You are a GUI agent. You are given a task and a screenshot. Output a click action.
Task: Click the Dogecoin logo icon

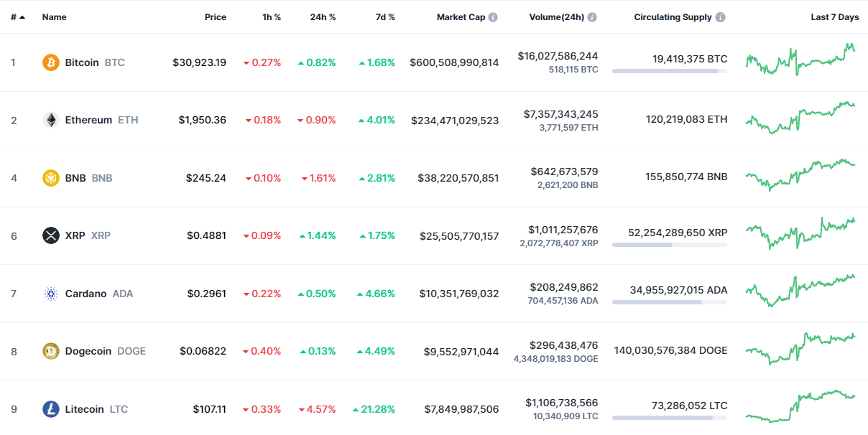[50, 351]
